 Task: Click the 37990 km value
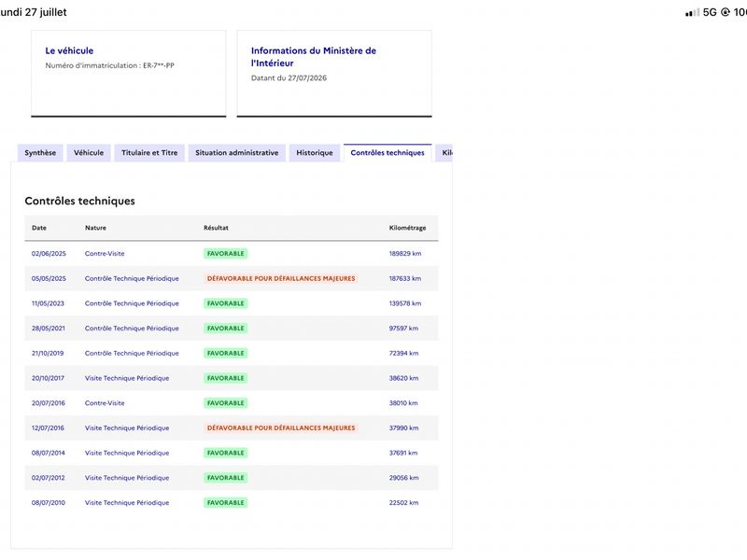coord(403,428)
